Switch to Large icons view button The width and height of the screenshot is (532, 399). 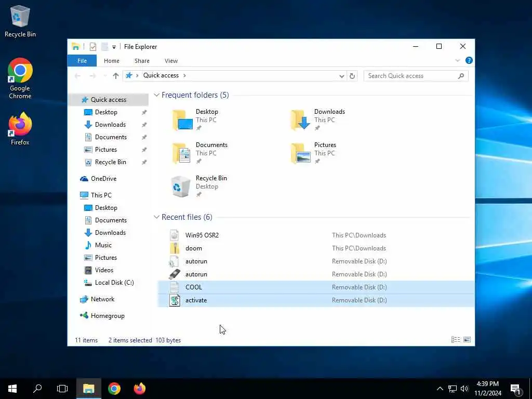[467, 340]
